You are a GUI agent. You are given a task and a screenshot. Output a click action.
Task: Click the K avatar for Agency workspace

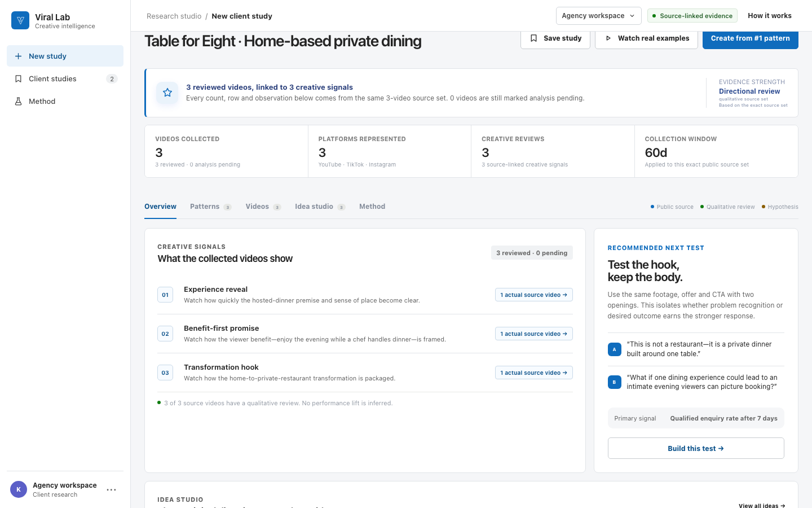(x=19, y=489)
